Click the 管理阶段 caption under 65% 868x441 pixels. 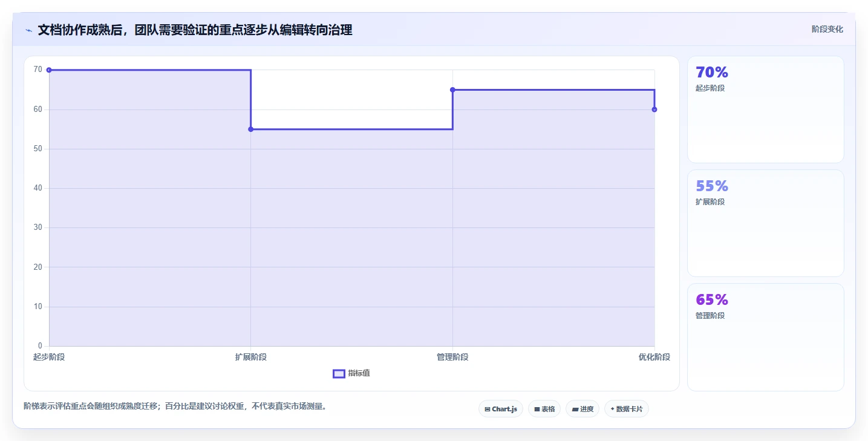[x=710, y=315]
